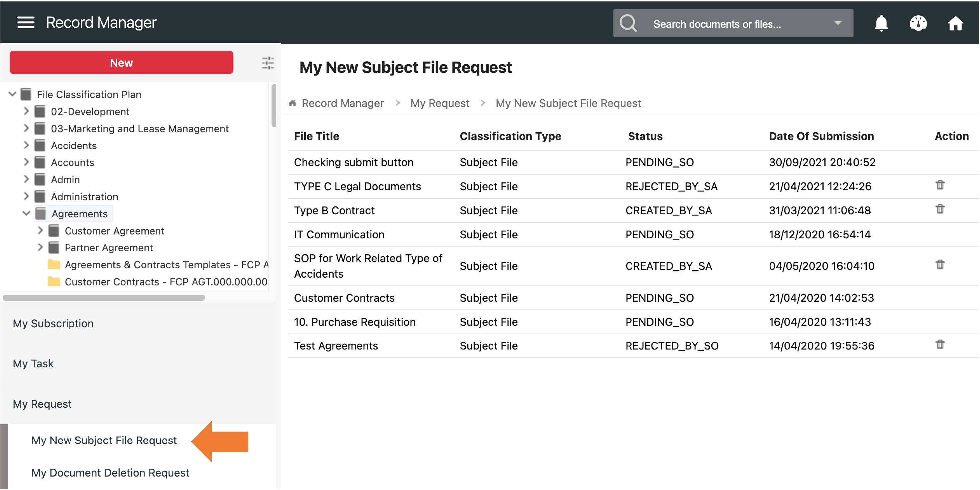
Task: Sort by the File Title column header
Action: (316, 136)
